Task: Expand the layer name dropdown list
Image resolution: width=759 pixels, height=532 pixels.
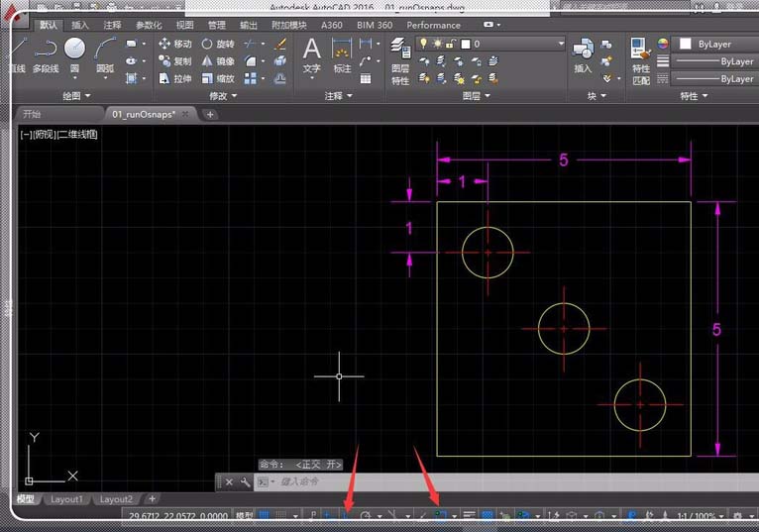Action: (x=560, y=45)
